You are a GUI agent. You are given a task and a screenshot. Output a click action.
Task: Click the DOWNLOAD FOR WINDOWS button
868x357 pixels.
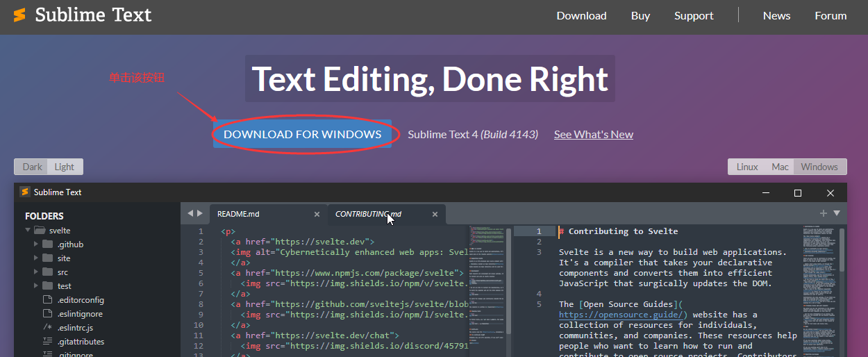(x=303, y=134)
